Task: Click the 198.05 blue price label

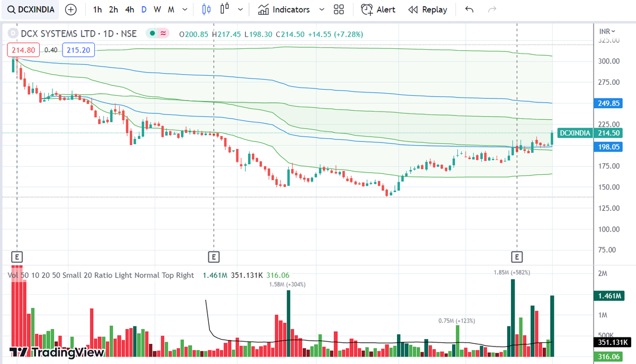Action: (609, 146)
